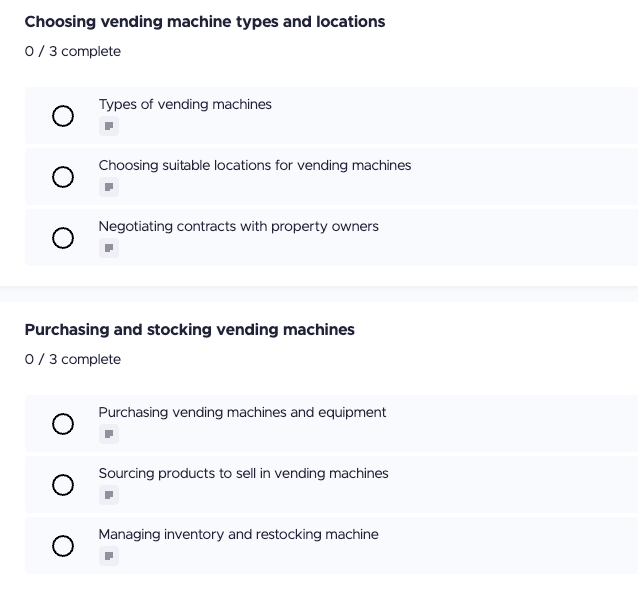Open note icon under Purchasing vending machines
The height and width of the screenshot is (591, 638).
click(109, 434)
